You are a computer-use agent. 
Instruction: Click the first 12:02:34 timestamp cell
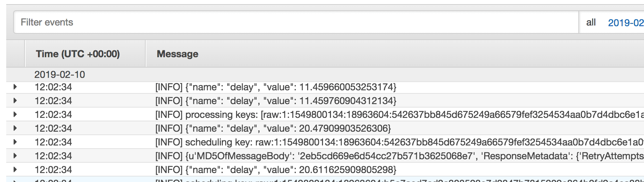[53, 87]
